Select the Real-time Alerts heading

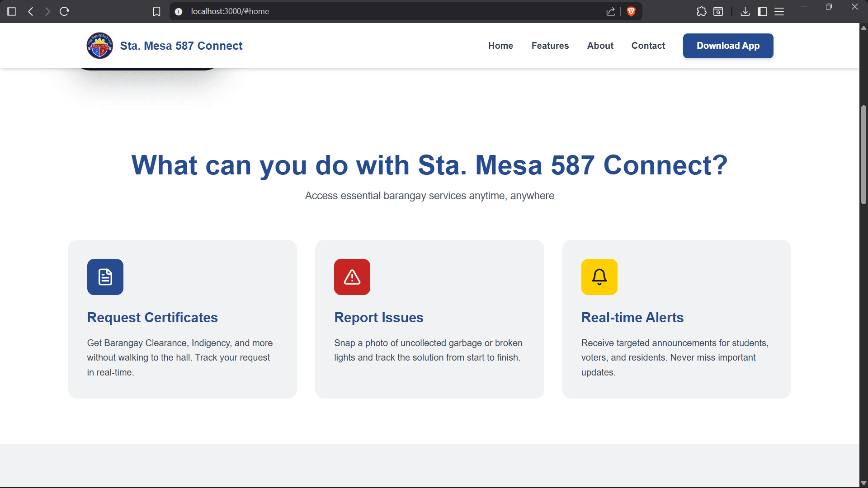click(632, 318)
